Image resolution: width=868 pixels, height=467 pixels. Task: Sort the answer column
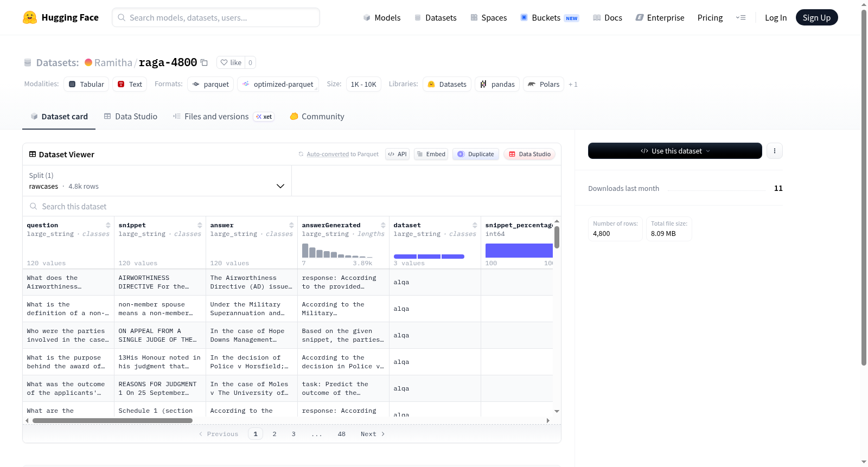(x=291, y=225)
